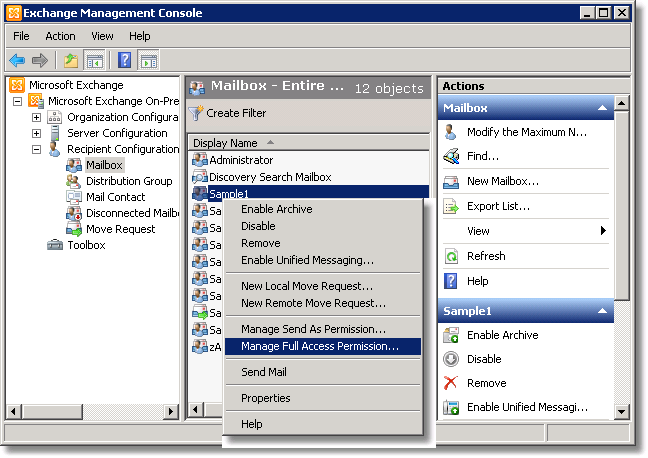The width and height of the screenshot is (648, 458).
Task: Click the Actions pane scroll down arrow
Action: tap(621, 411)
